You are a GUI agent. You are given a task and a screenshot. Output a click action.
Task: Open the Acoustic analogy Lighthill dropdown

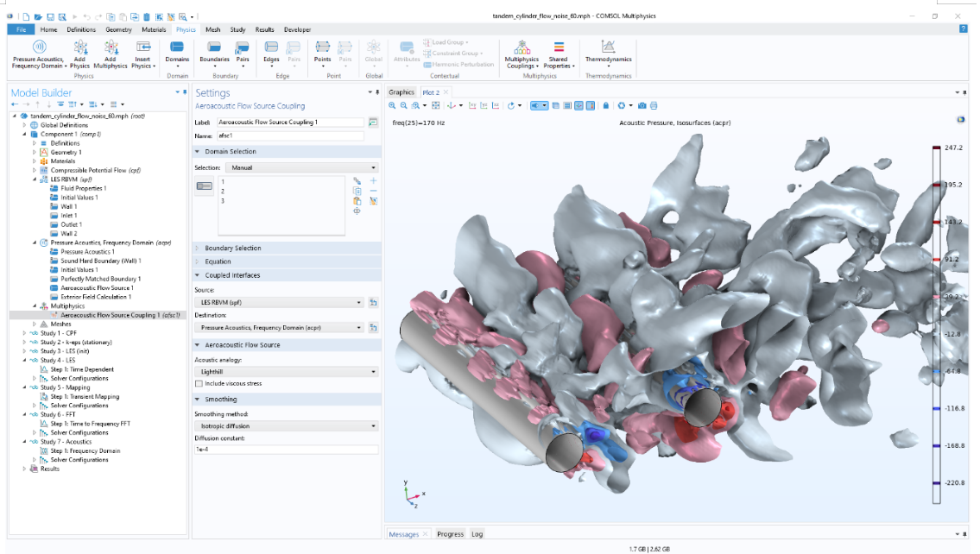tap(287, 372)
